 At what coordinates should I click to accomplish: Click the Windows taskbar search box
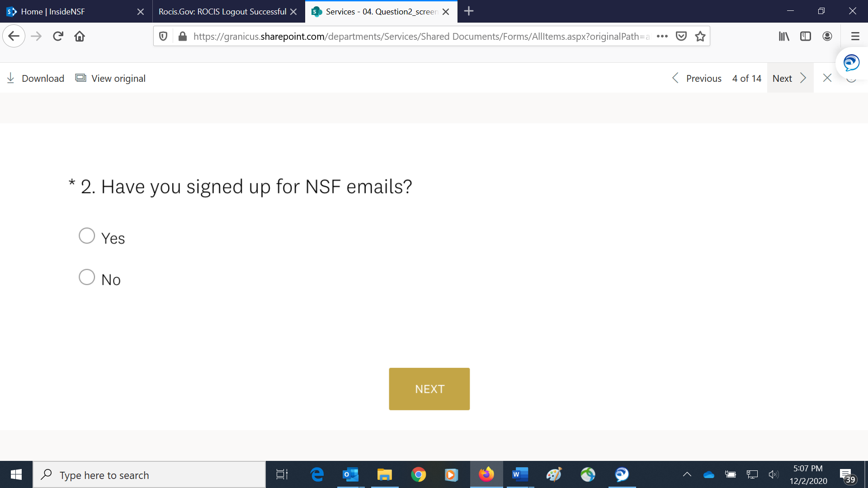click(x=149, y=474)
